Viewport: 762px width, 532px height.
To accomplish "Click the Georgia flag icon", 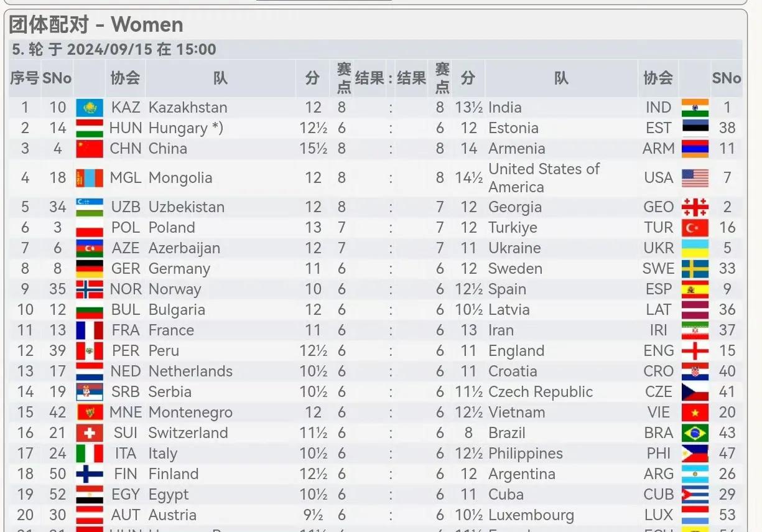I will pos(695,207).
